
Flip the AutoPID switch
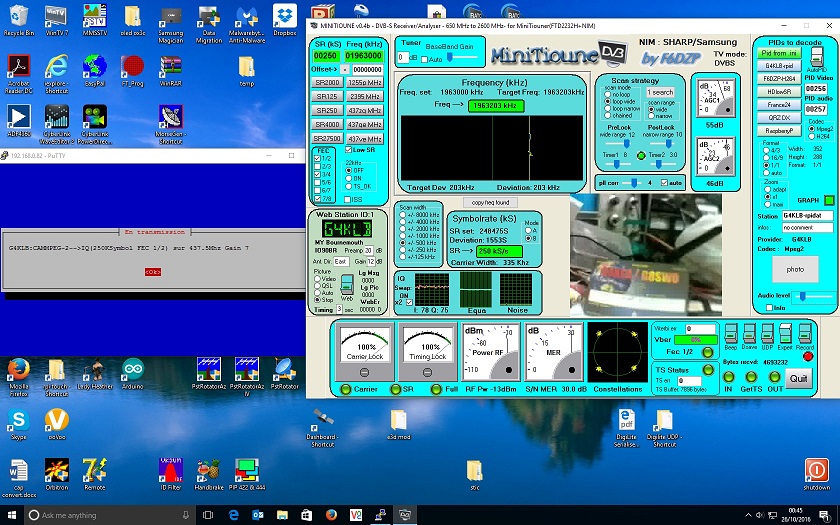click(x=816, y=56)
